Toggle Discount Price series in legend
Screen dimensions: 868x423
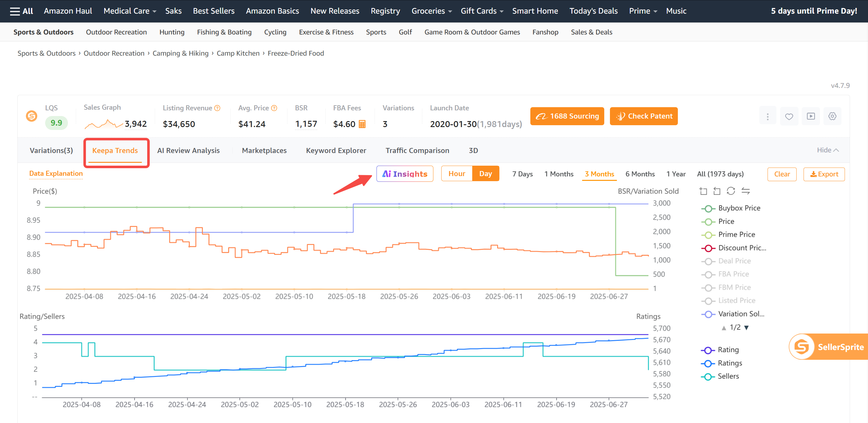click(734, 248)
